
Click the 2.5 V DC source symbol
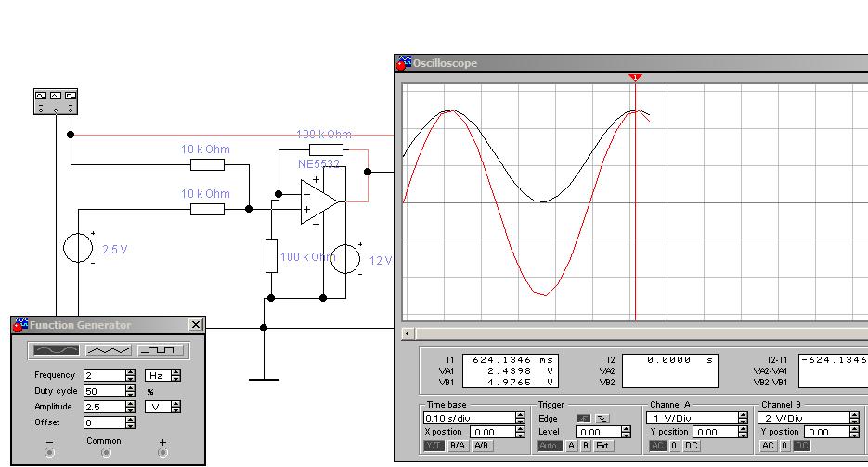coord(78,249)
